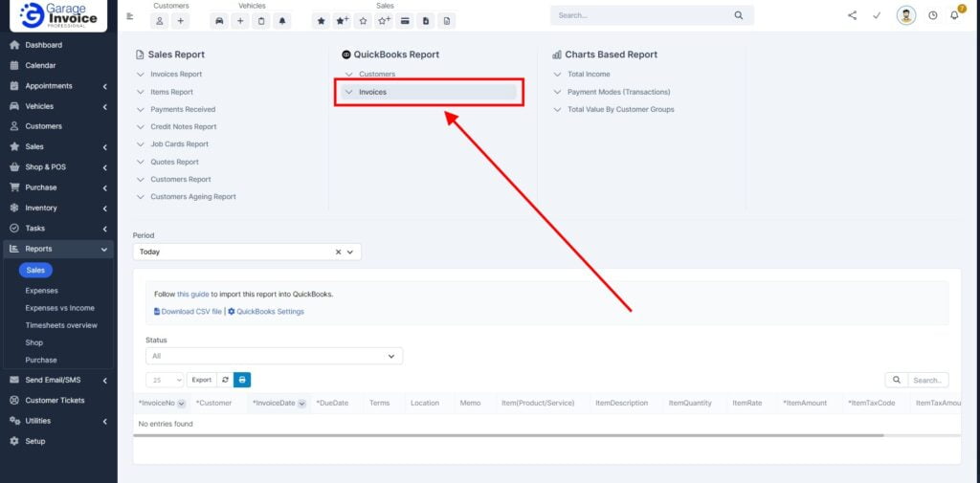The width and height of the screenshot is (980, 483).
Task: Open the 'this guide' link
Action: (x=192, y=294)
